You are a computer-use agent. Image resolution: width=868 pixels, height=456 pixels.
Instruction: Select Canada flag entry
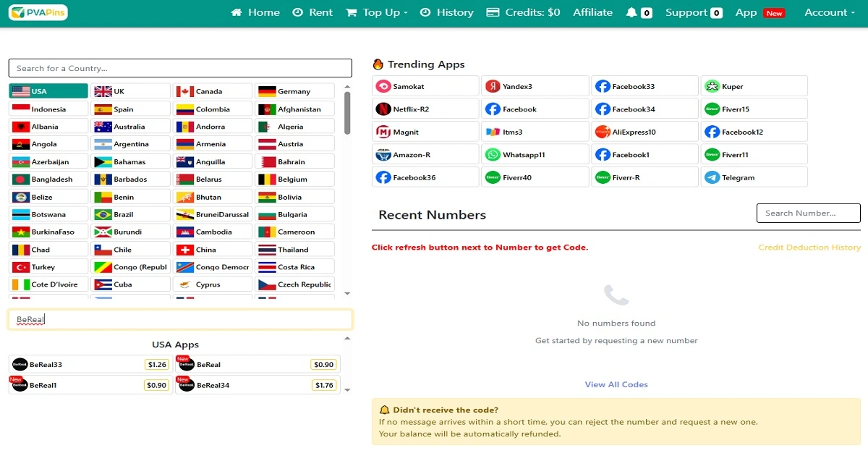point(213,91)
